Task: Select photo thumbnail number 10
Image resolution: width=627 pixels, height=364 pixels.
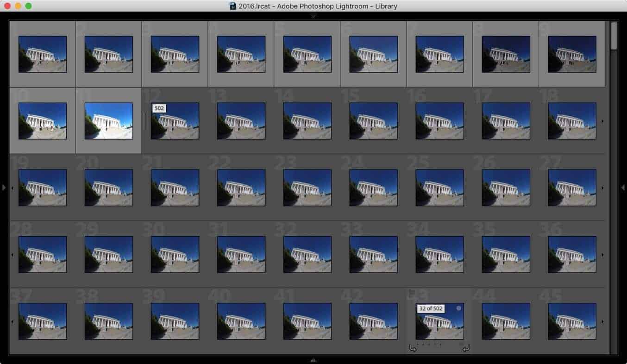Action: click(x=43, y=121)
